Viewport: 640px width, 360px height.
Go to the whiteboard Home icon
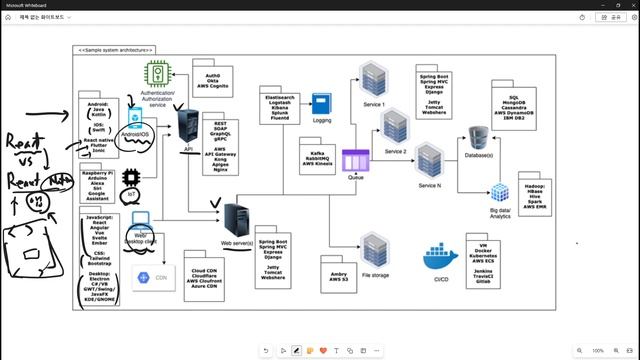coord(8,18)
